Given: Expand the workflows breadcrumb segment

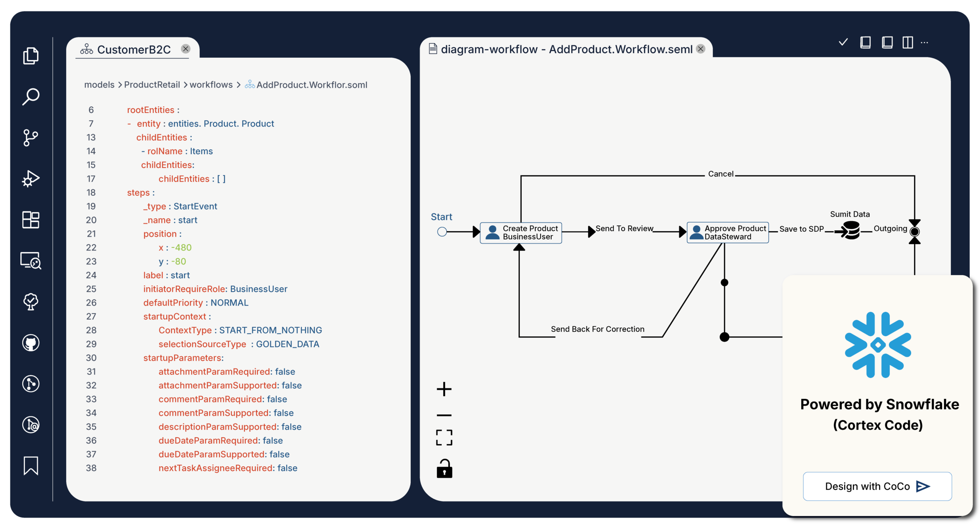Looking at the screenshot, I should 211,85.
